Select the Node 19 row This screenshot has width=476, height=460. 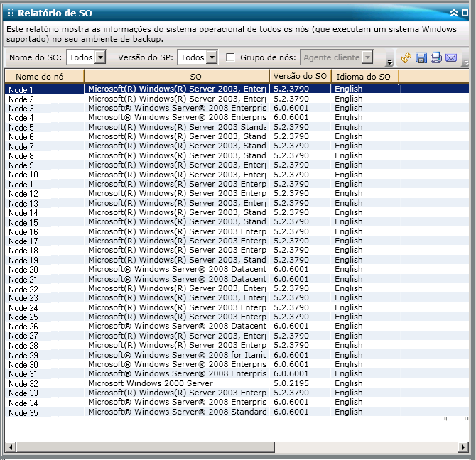[x=237, y=260]
